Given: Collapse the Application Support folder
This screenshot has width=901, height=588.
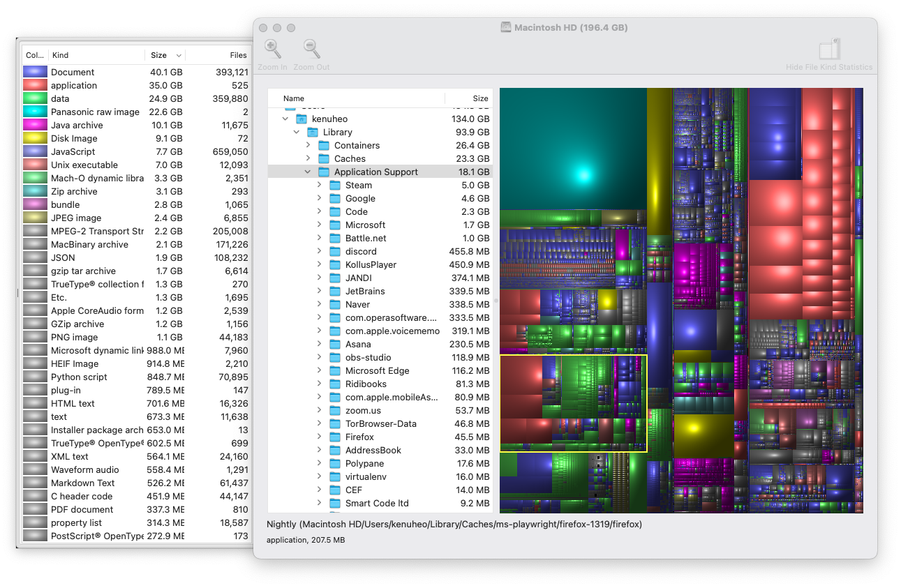Looking at the screenshot, I should (x=307, y=172).
